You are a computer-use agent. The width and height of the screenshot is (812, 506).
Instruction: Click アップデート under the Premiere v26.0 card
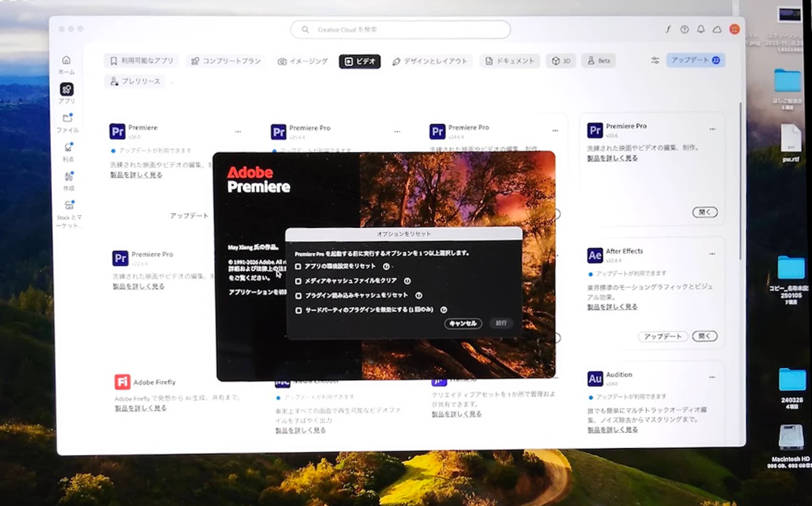point(189,216)
